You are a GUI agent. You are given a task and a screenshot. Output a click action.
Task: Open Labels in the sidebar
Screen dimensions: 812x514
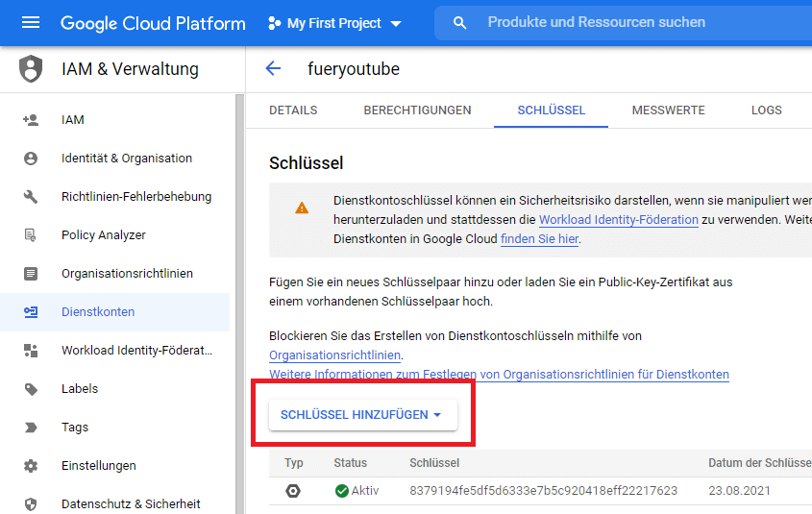114,389
